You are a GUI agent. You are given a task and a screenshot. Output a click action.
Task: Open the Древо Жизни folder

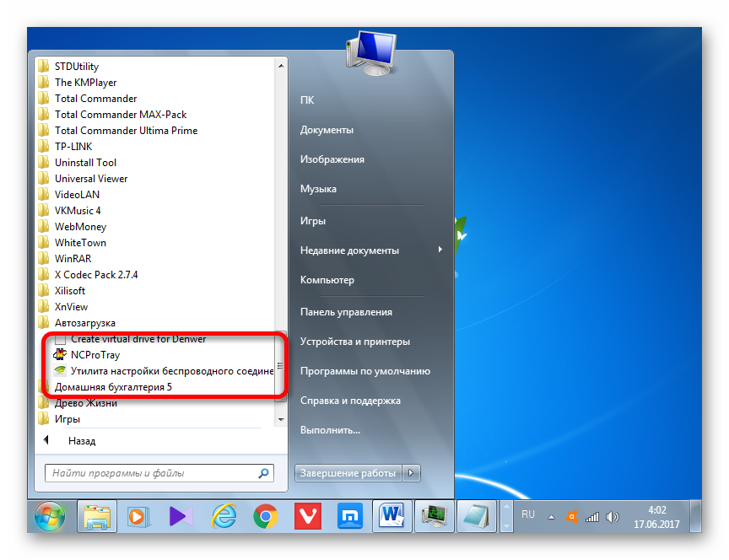78,403
